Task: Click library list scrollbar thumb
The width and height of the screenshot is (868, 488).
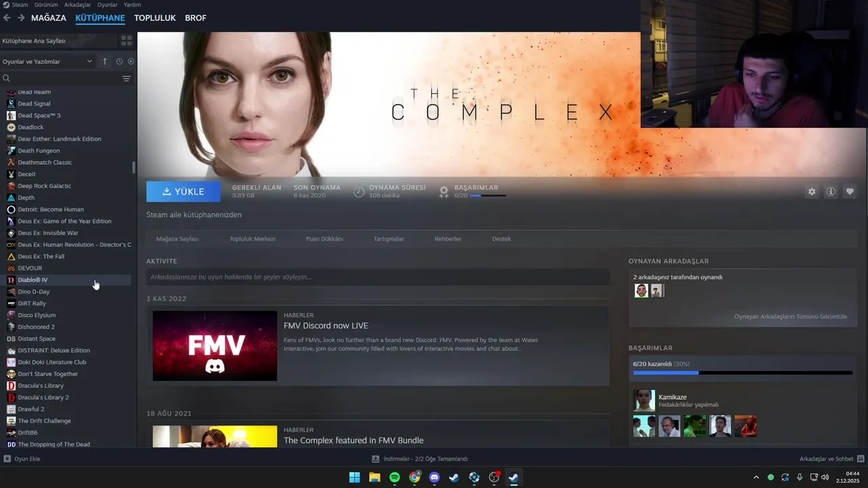Action: click(134, 167)
